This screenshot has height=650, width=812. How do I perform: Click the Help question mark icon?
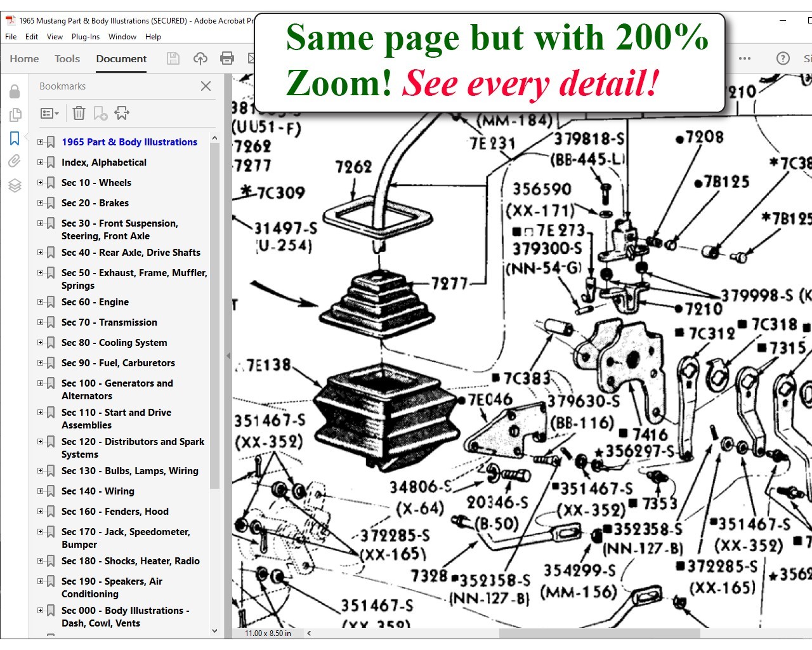[783, 58]
